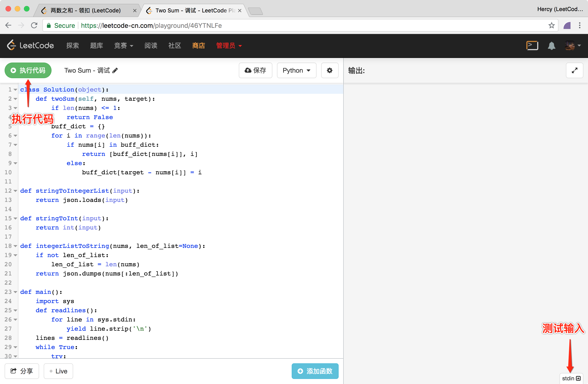Open the user avatar dropdown
The height and width of the screenshot is (384, 588).
[573, 46]
